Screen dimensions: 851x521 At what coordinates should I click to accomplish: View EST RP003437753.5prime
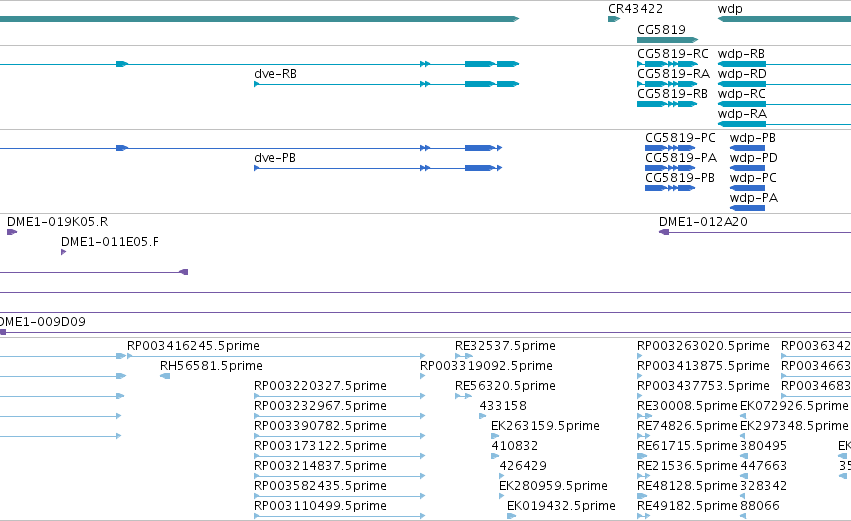pos(703,386)
